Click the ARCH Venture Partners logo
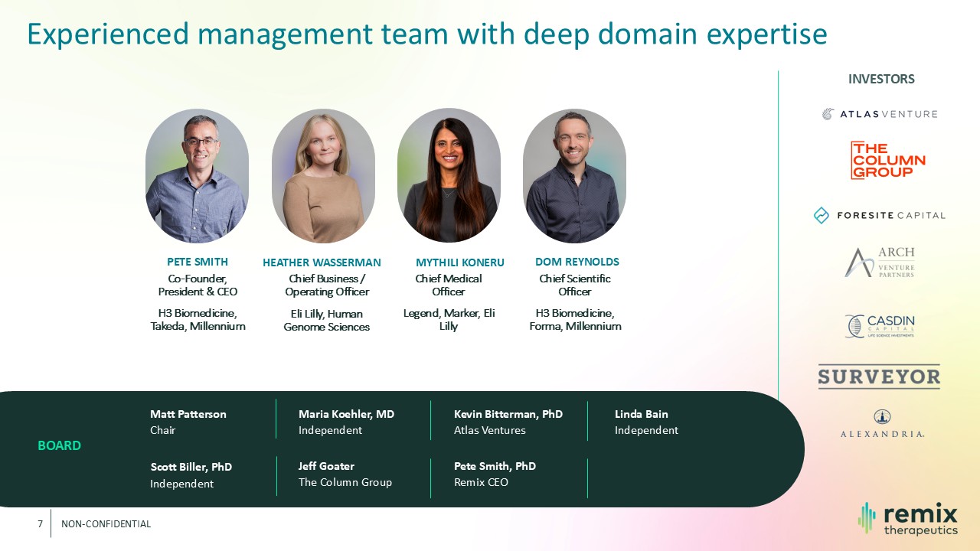The height and width of the screenshot is (551, 980). click(880, 262)
